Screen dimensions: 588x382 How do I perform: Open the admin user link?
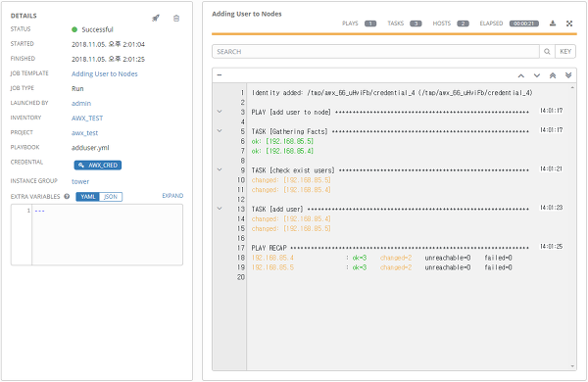pos(81,103)
